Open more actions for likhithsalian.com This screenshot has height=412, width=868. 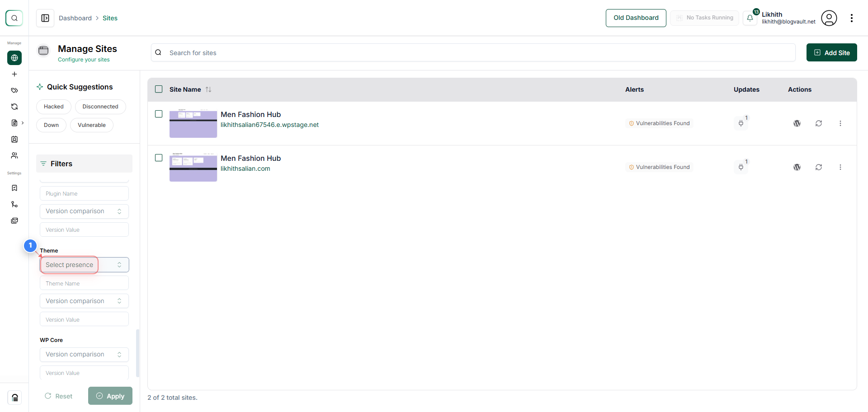840,167
